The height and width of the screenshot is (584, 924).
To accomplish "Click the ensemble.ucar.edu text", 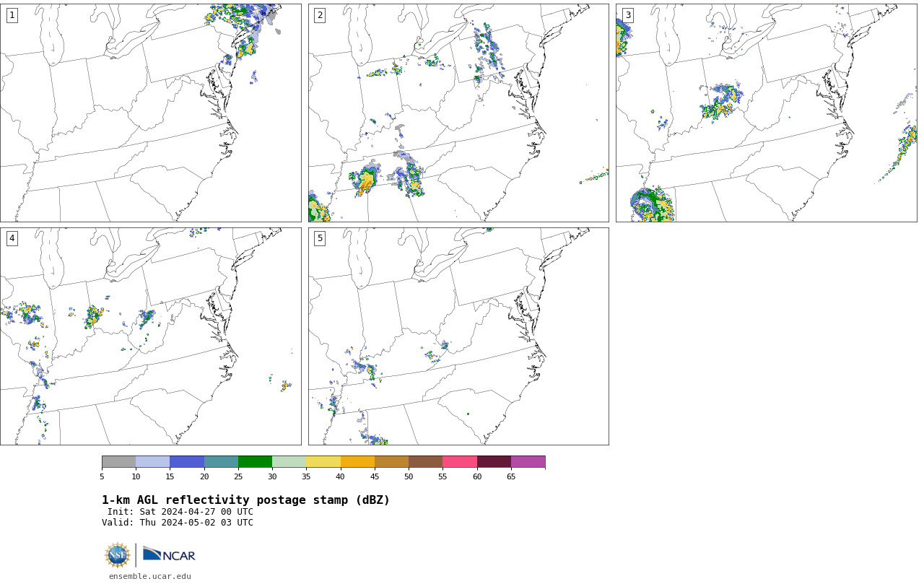I will coord(150,576).
